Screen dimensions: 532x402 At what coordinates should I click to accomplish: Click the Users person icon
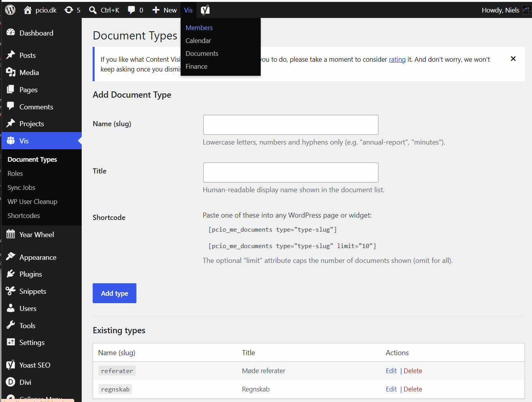pyautogui.click(x=11, y=308)
